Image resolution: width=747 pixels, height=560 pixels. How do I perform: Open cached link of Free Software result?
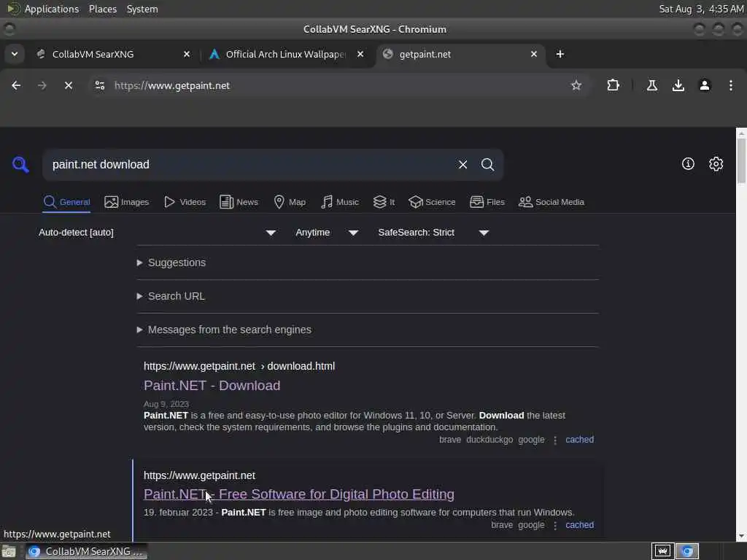pos(579,525)
